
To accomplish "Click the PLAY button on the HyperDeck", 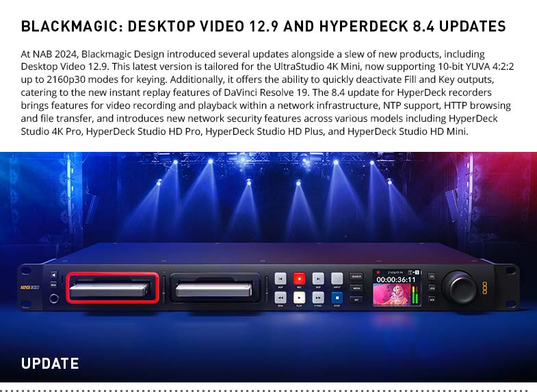I will coord(299,297).
